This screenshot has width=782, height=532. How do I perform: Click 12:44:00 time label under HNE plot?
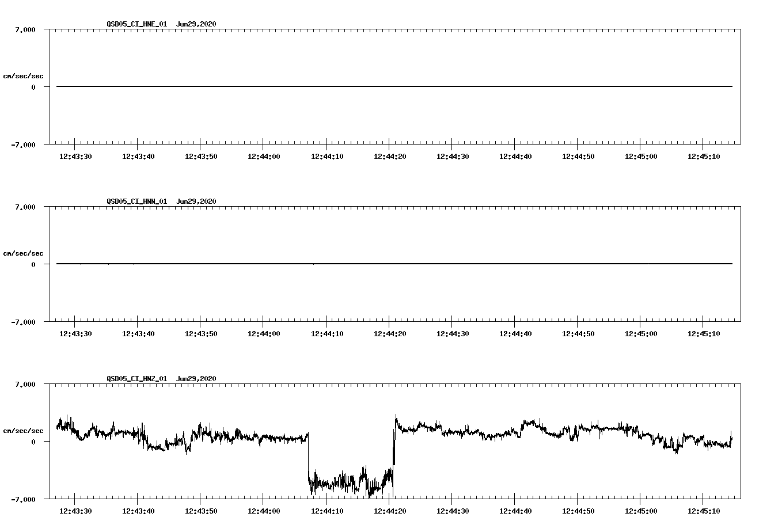264,157
